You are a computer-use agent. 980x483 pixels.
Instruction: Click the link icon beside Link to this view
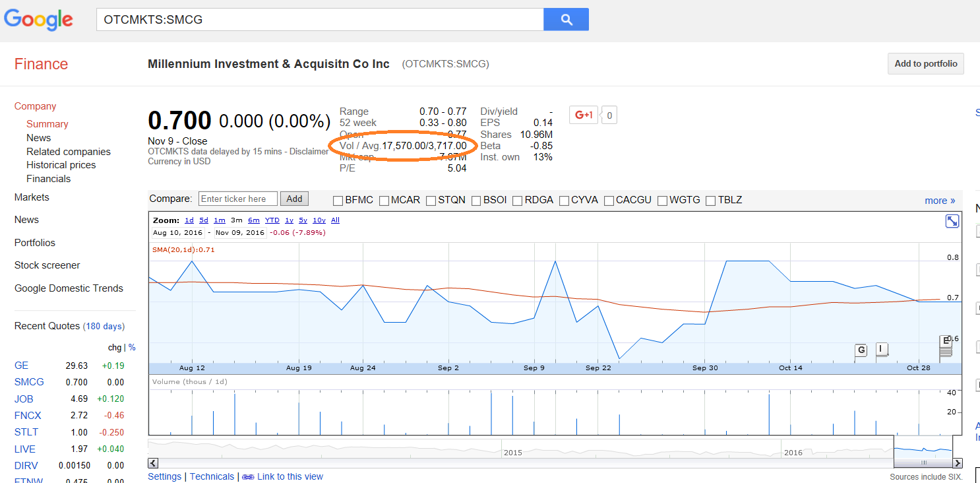[x=248, y=477]
